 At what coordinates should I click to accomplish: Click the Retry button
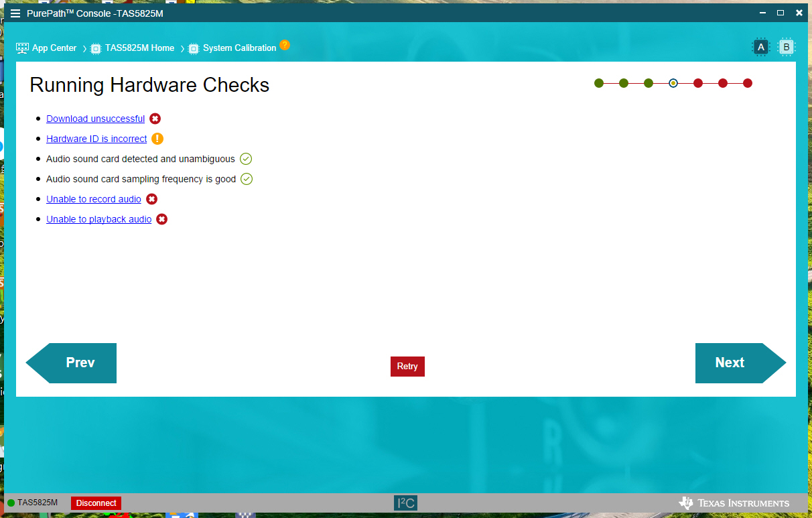tap(407, 367)
